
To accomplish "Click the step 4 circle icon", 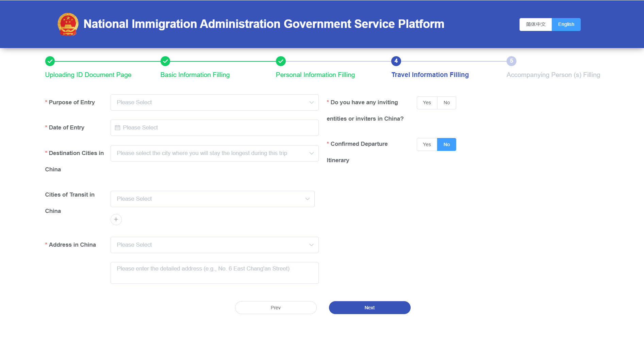I will click(x=396, y=61).
